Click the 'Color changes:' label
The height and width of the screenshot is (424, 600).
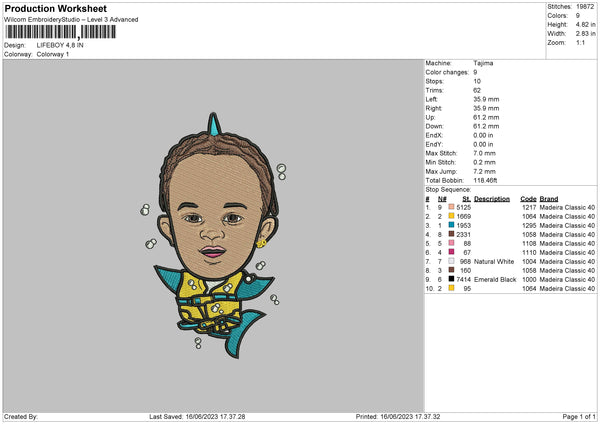pyautogui.click(x=447, y=72)
